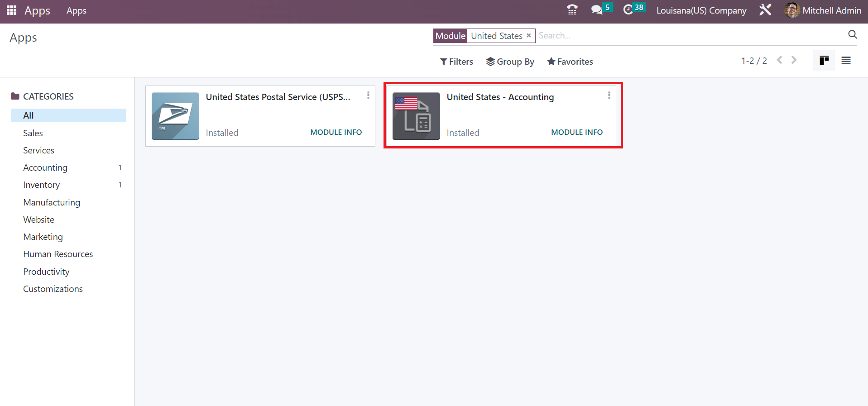Select the Marketing category
The height and width of the screenshot is (406, 868).
(68, 237)
